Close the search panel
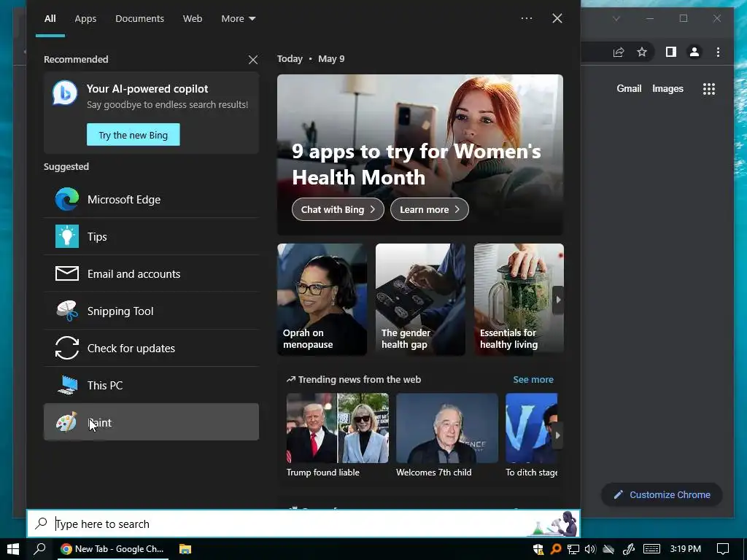The image size is (747, 560). pos(557,18)
